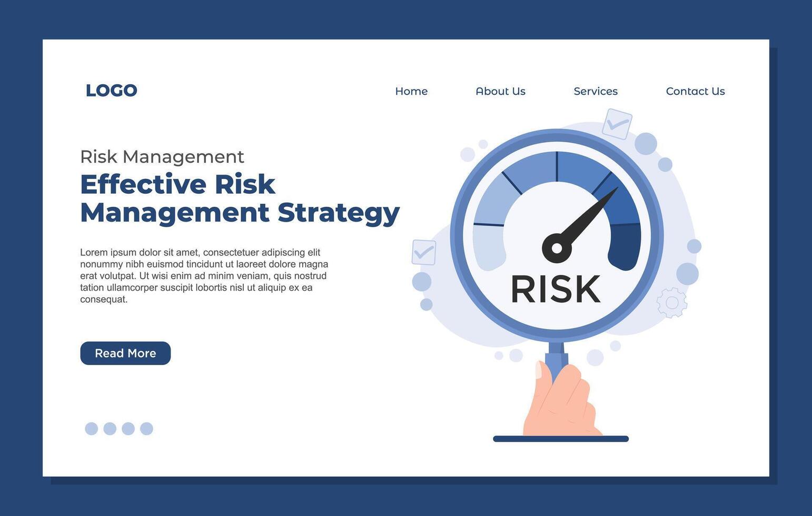Select the Services navigation item
Viewport: 812px width, 516px height.
(595, 91)
